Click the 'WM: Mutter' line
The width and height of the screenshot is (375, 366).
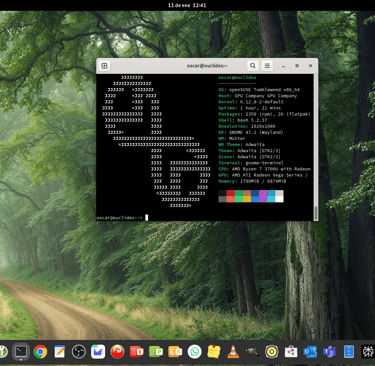click(x=232, y=138)
